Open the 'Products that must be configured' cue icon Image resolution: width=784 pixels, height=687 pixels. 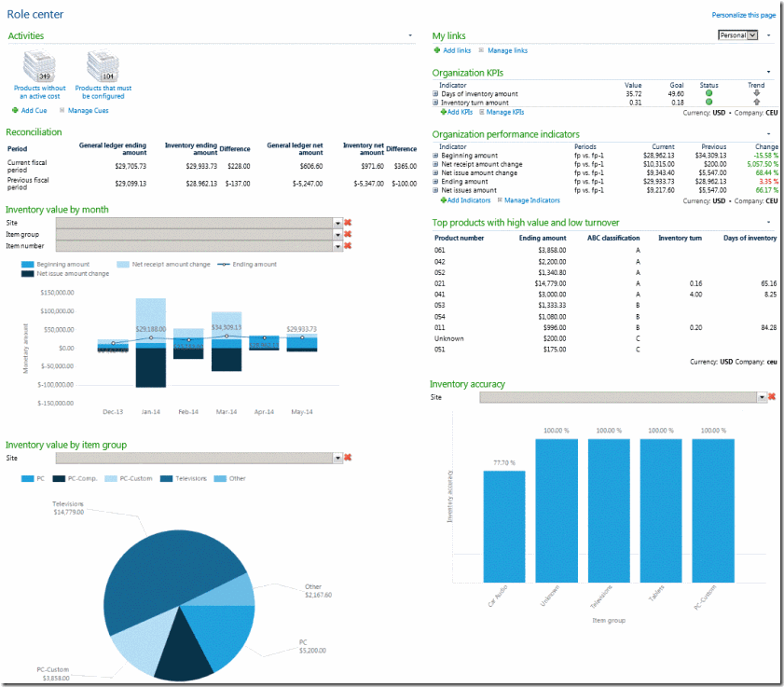click(x=103, y=66)
